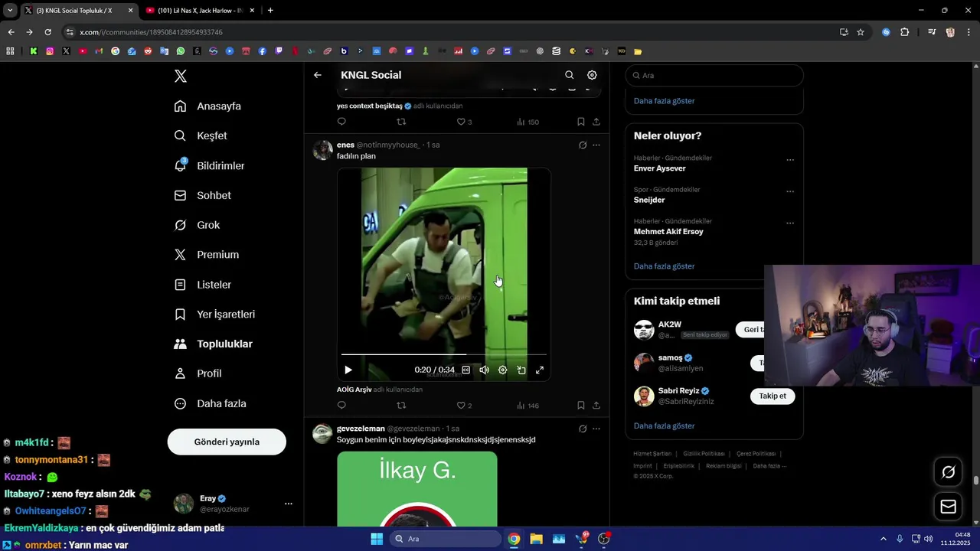This screenshot has height=551, width=980.
Task: Reload the page in Chrome
Action: coord(47,32)
